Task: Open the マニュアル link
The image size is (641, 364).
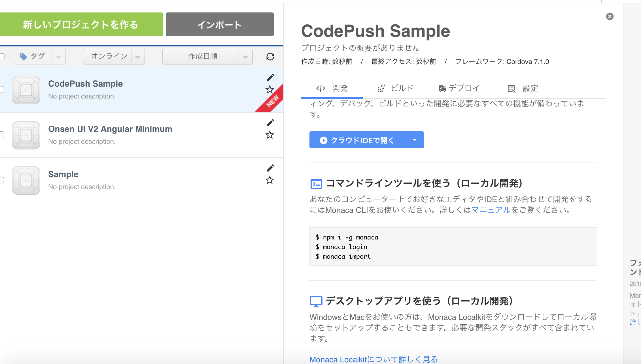Action: (x=491, y=210)
